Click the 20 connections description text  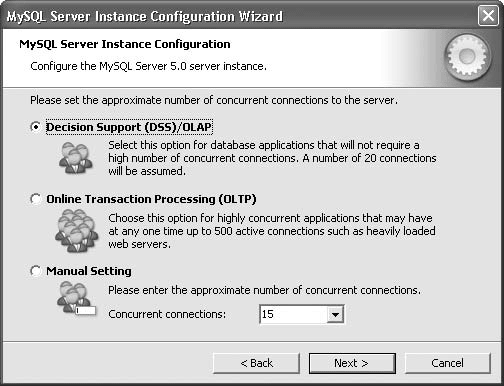pyautogui.click(x=272, y=158)
